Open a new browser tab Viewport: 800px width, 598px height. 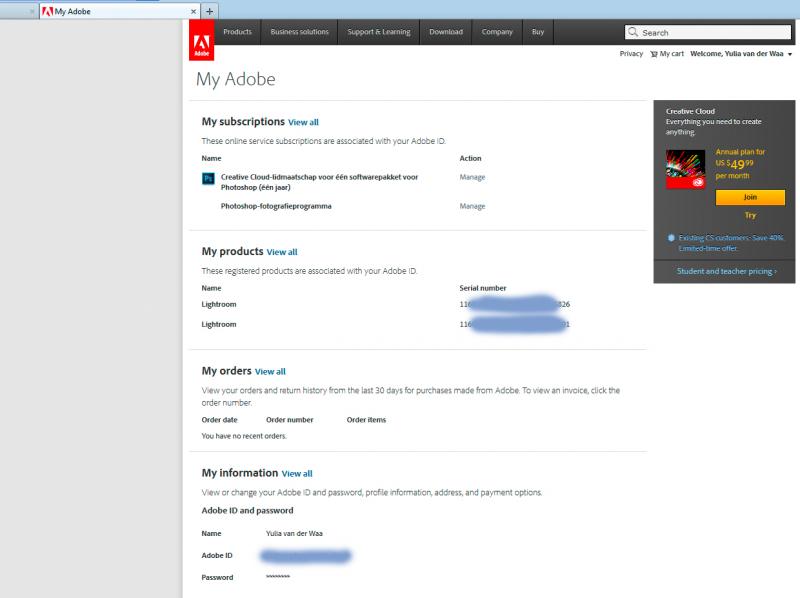pos(209,11)
